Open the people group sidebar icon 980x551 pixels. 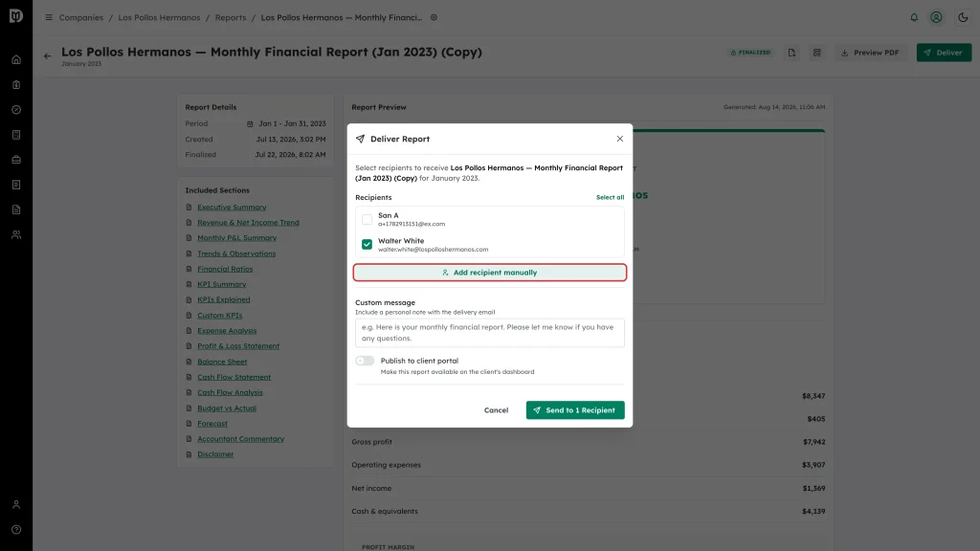tap(16, 235)
